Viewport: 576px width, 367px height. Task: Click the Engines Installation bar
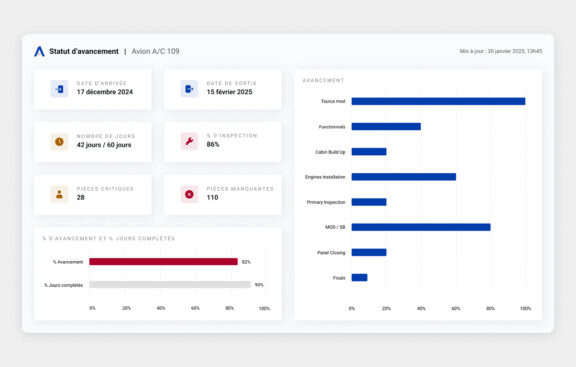click(404, 177)
